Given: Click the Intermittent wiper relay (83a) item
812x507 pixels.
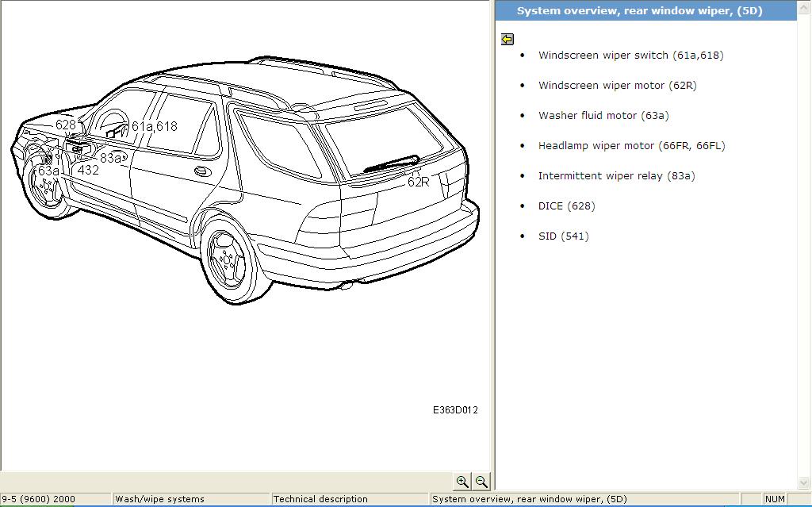Looking at the screenshot, I should (616, 175).
